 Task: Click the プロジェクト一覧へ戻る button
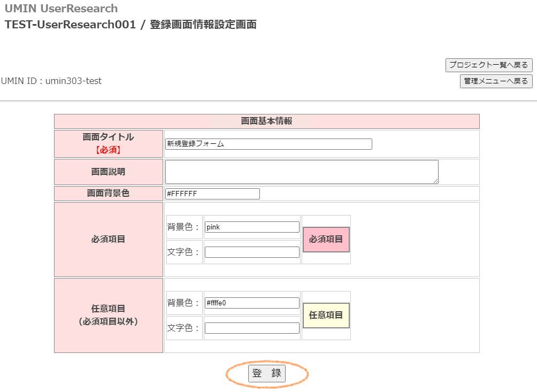488,65
